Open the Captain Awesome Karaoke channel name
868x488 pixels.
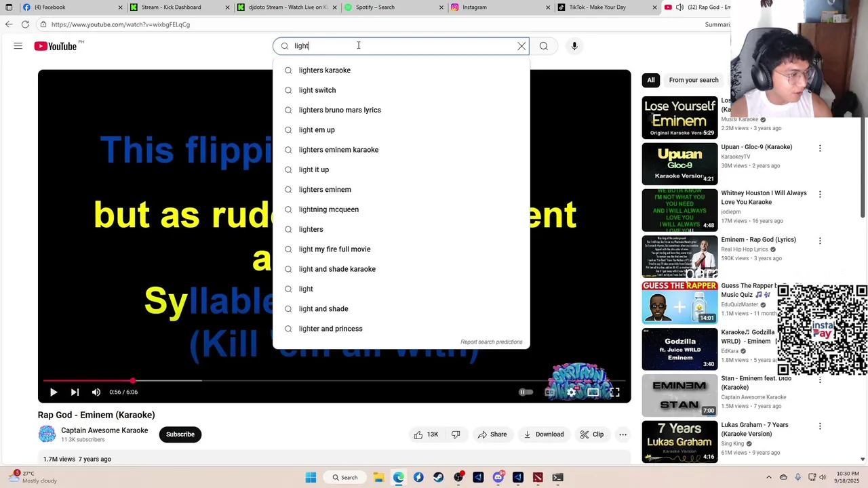point(104,430)
